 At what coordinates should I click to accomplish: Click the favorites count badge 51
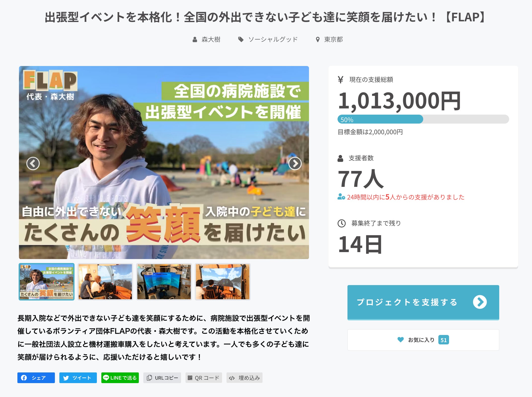click(444, 340)
